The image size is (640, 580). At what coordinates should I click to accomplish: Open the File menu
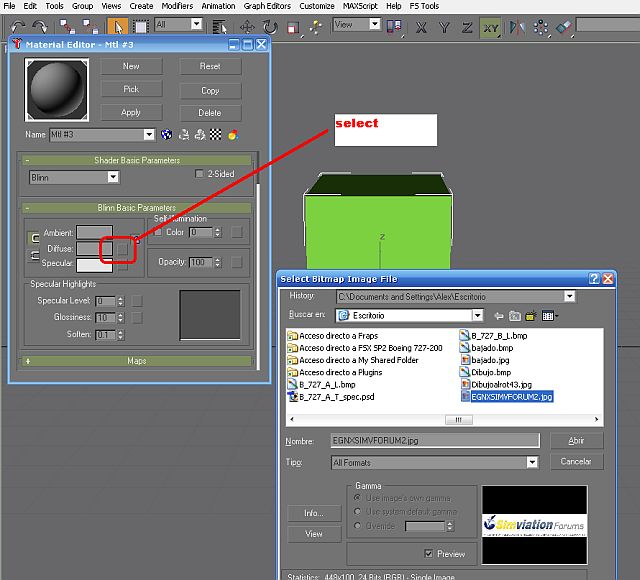(x=9, y=6)
